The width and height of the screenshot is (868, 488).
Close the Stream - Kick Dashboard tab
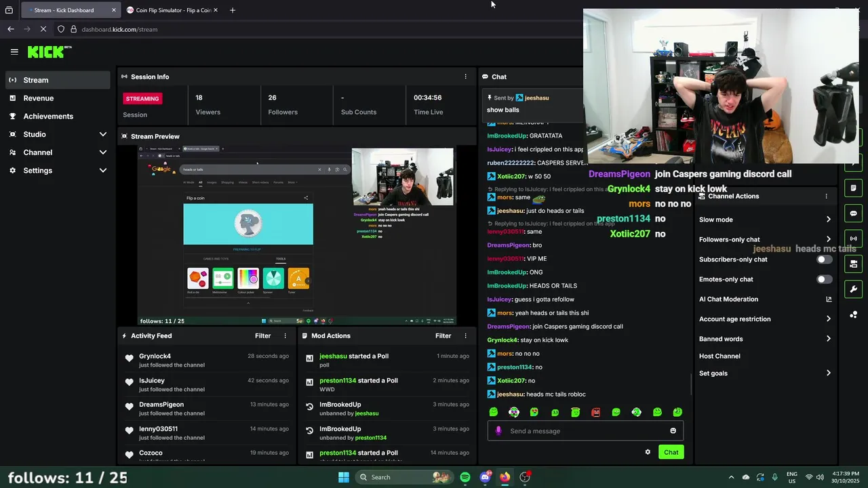[114, 10]
